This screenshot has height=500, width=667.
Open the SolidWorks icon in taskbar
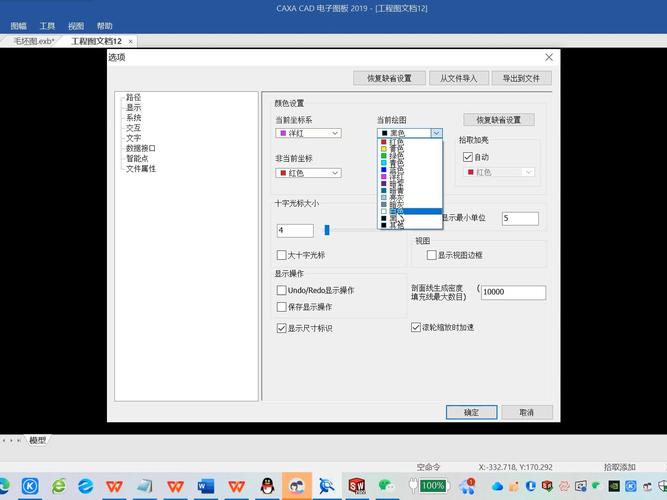357,485
